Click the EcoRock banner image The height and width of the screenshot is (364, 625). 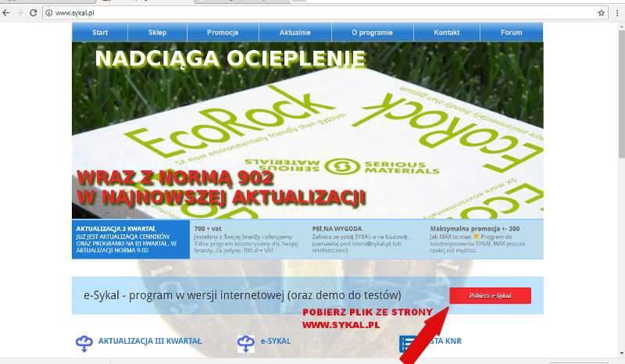(x=308, y=130)
